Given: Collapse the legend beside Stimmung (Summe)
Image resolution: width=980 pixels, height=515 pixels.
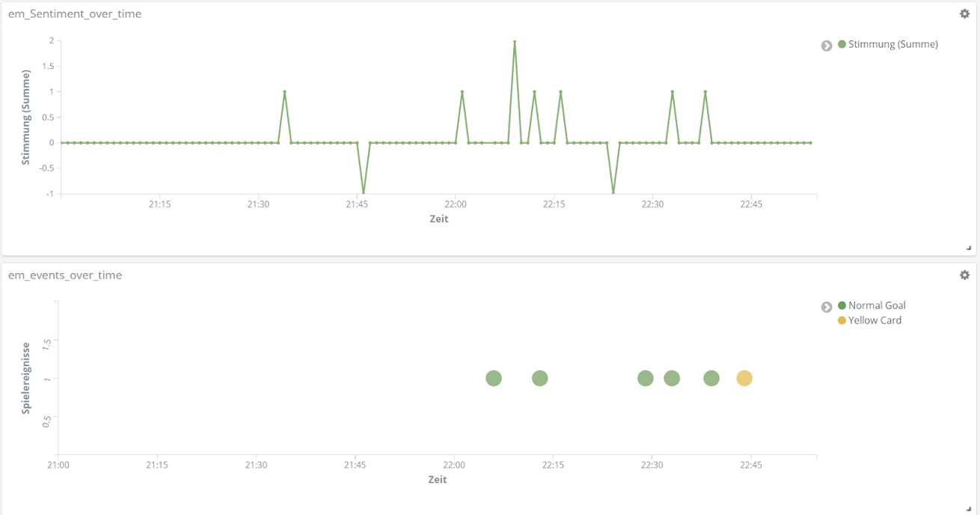Looking at the screenshot, I should point(827,45).
